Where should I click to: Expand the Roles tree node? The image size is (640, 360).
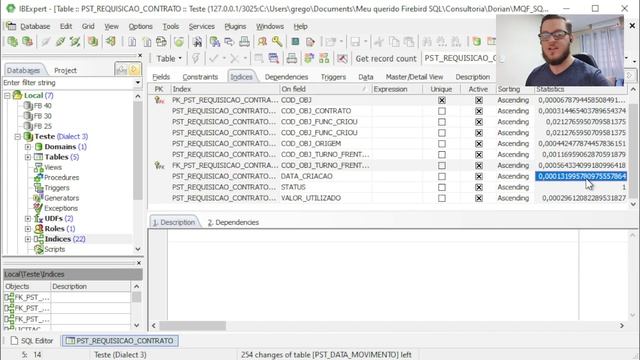coord(28,229)
